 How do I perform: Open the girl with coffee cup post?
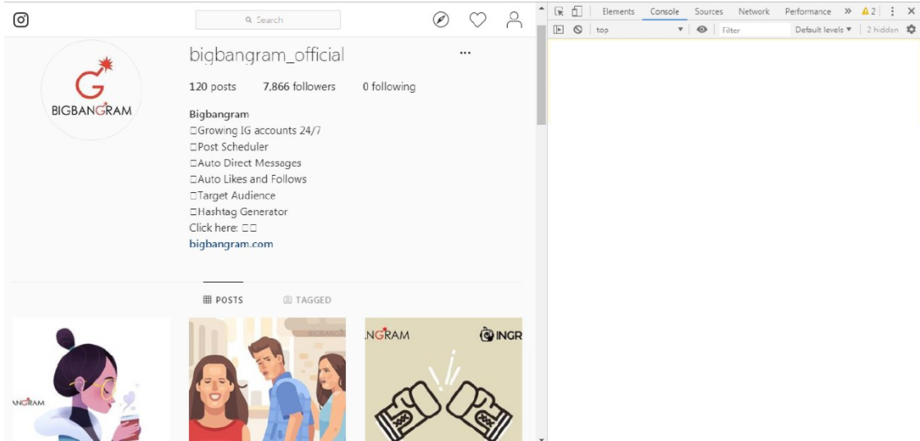point(91,379)
